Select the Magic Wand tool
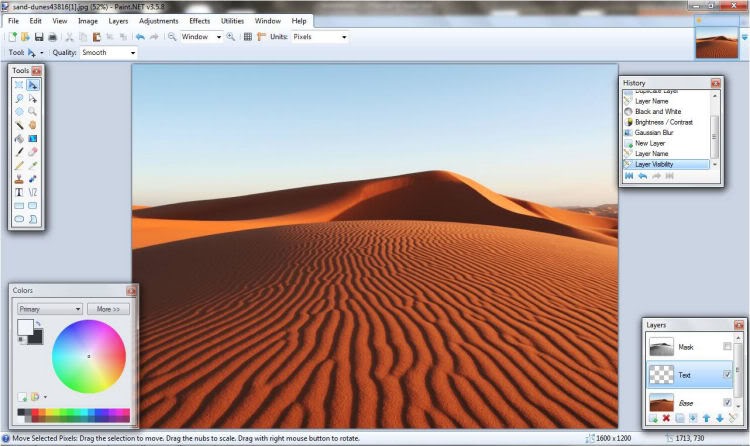The width and height of the screenshot is (750, 446). point(19,125)
